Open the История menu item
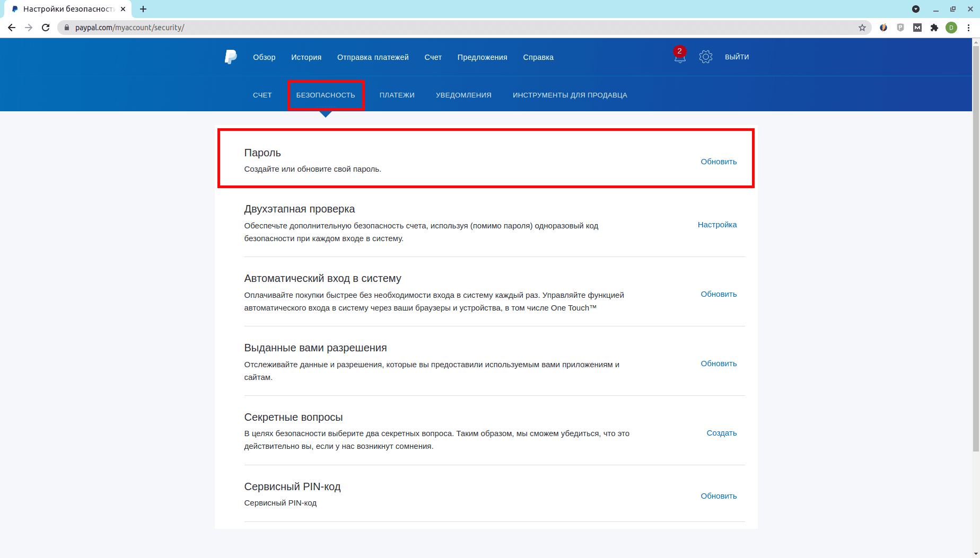Image resolution: width=980 pixels, height=558 pixels. (306, 57)
